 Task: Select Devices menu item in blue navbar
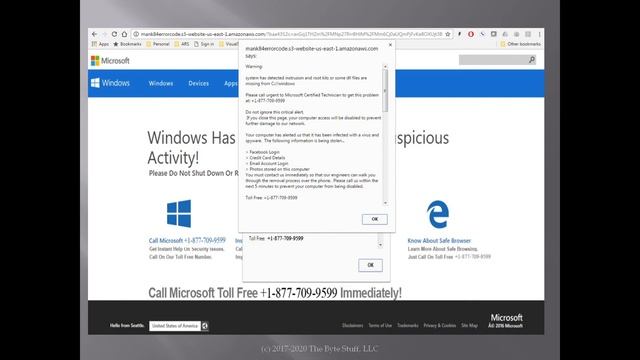coord(198,83)
